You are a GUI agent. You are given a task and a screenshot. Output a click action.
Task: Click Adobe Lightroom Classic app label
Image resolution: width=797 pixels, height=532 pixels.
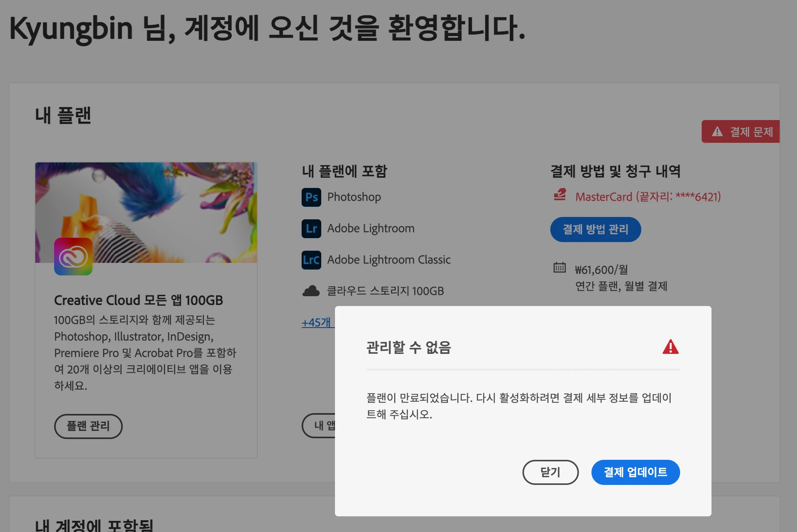(389, 260)
